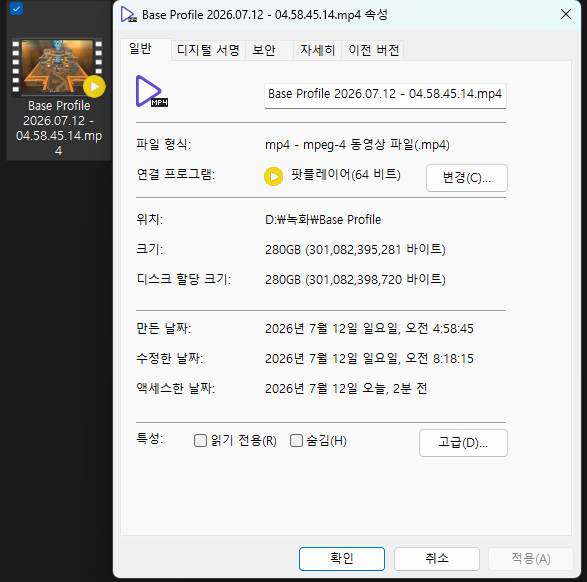Open the 이전 버전 tab
The image size is (587, 582).
click(373, 50)
